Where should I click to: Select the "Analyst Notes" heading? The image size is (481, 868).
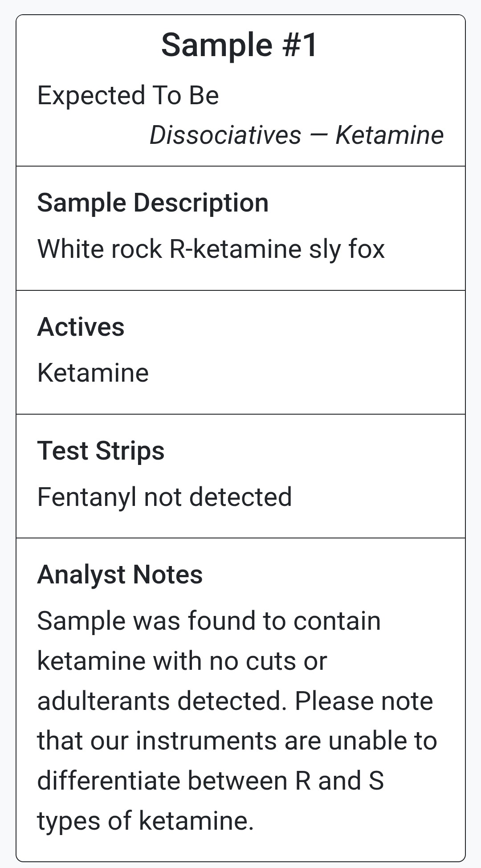(x=120, y=575)
